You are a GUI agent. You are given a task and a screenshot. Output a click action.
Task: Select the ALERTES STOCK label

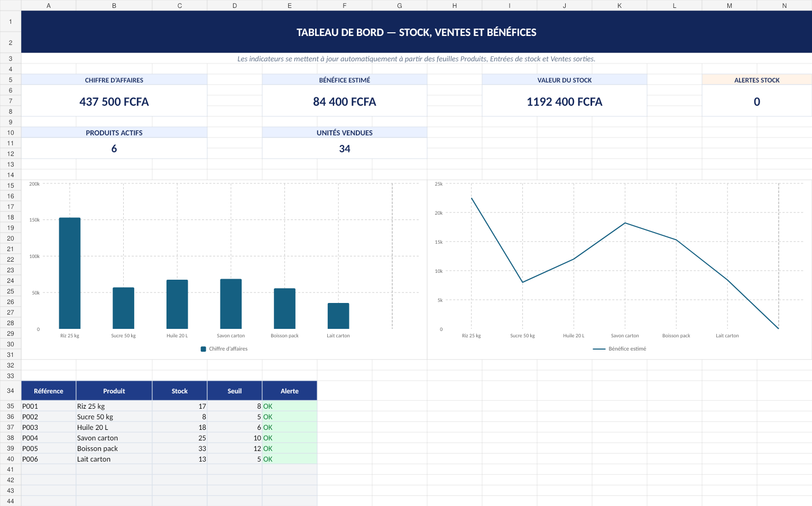pyautogui.click(x=757, y=80)
